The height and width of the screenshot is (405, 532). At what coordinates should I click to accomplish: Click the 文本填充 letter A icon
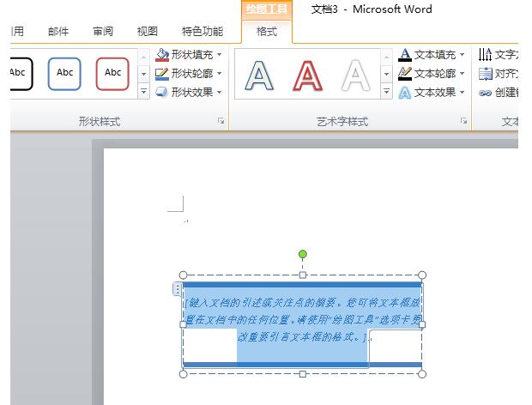404,55
